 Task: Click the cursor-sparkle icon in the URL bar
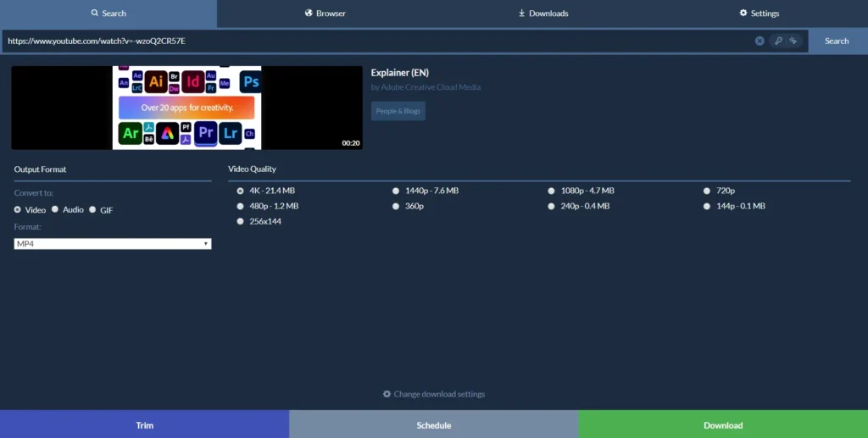pos(793,41)
